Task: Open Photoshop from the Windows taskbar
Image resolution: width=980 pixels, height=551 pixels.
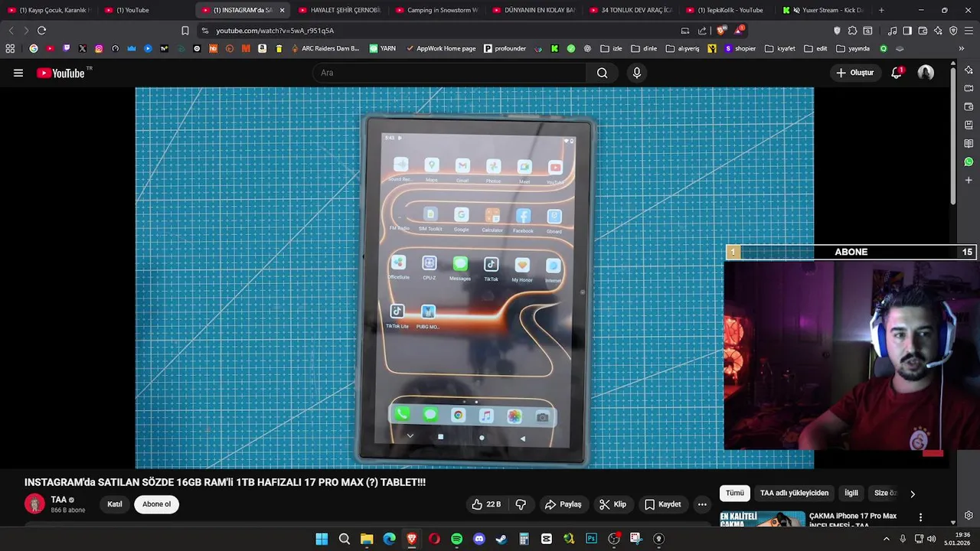Action: click(591, 539)
